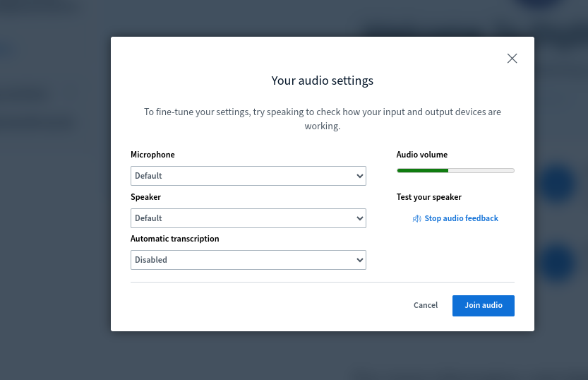This screenshot has width=588, height=380.
Task: Click the Automatic transcription label
Action: point(174,239)
